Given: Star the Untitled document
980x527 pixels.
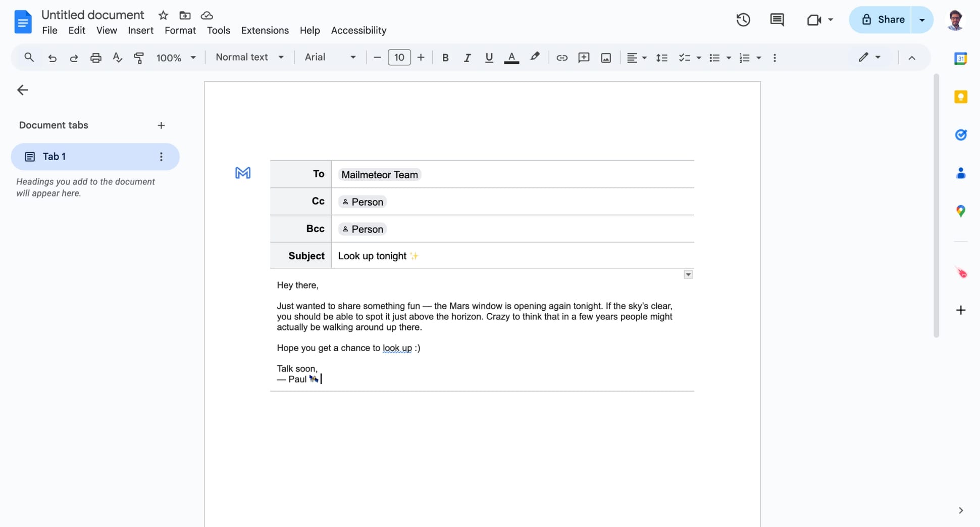Looking at the screenshot, I should 163,15.
